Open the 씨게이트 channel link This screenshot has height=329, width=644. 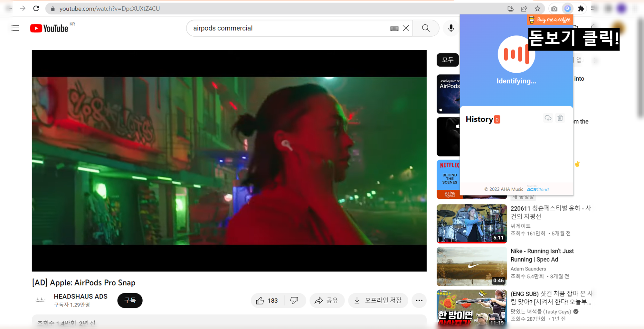click(520, 226)
